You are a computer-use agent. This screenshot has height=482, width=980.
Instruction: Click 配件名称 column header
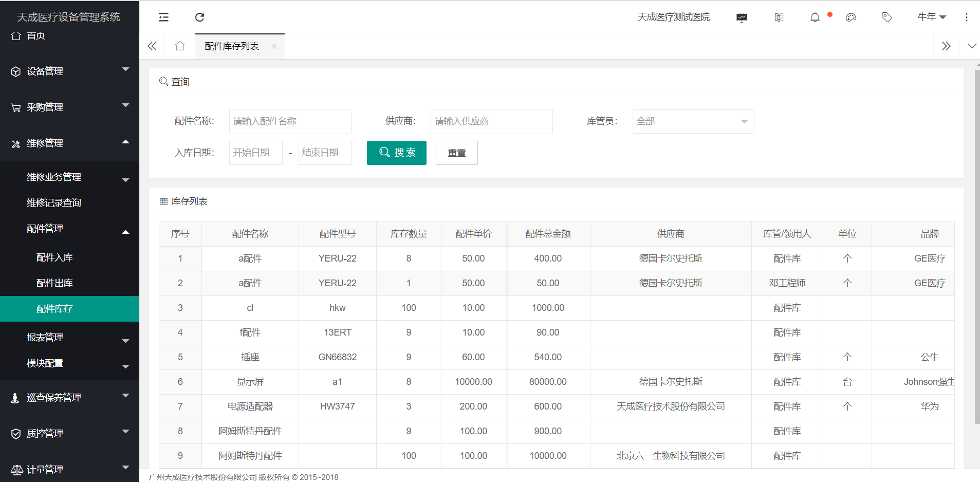(250, 234)
